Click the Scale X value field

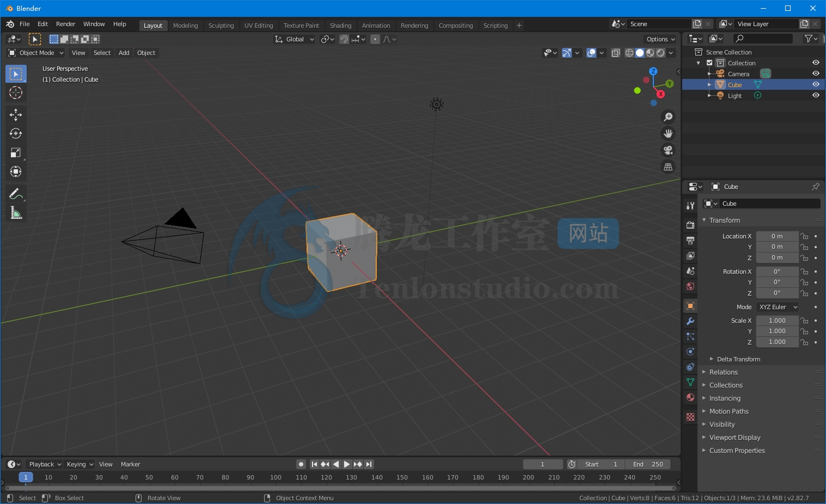point(777,321)
